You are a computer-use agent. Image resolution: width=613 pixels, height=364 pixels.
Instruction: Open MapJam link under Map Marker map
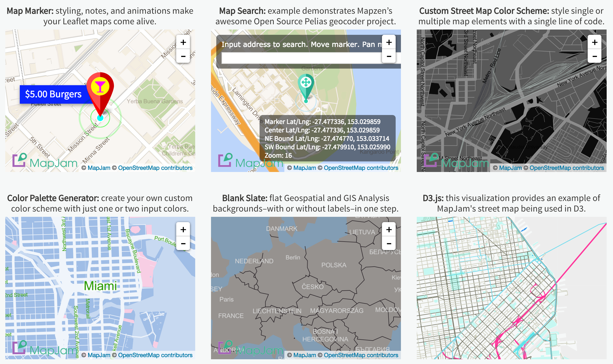coord(99,168)
